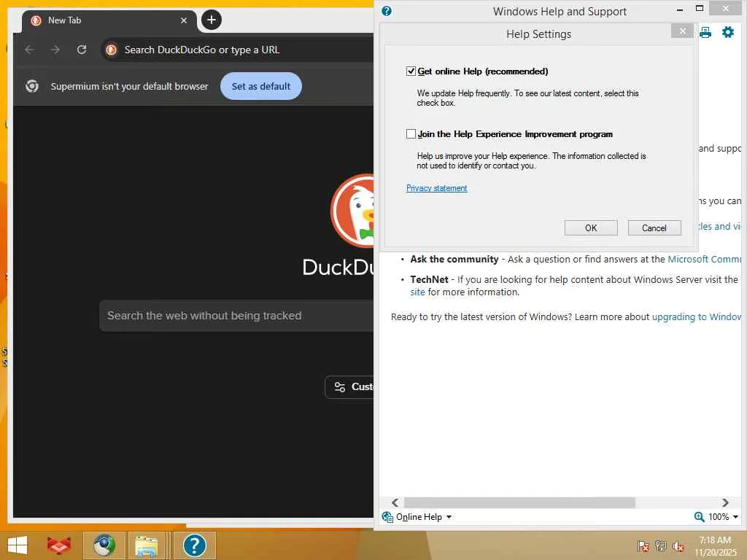This screenshot has height=560, width=747.
Task: Click the network tray icon
Action: tap(660, 545)
